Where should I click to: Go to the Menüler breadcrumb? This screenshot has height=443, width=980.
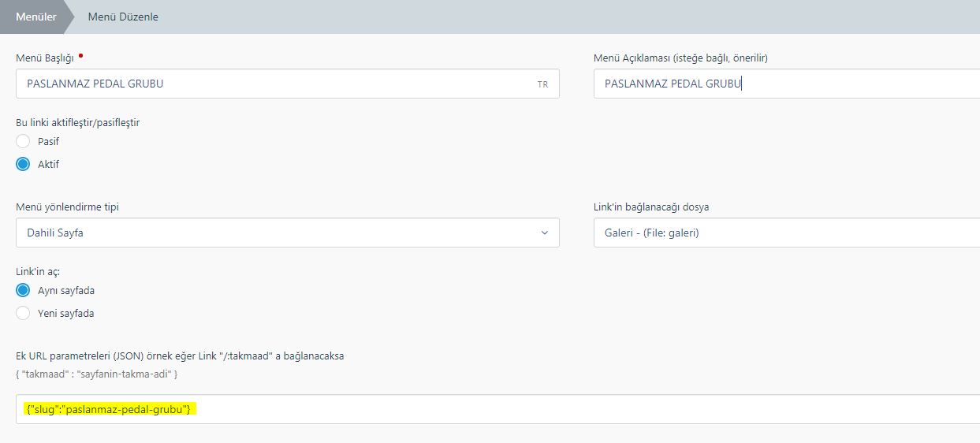[x=36, y=17]
